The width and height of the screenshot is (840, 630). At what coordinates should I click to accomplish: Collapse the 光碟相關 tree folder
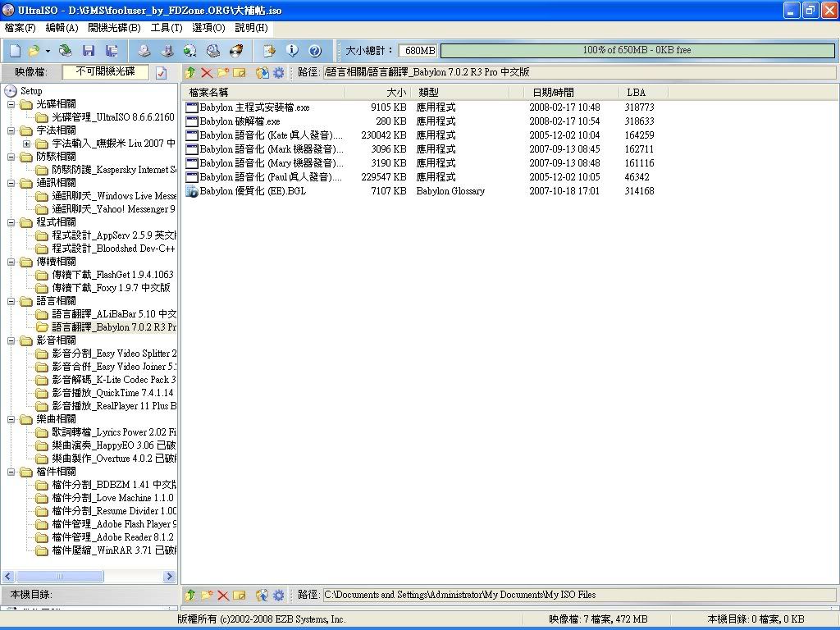11,104
